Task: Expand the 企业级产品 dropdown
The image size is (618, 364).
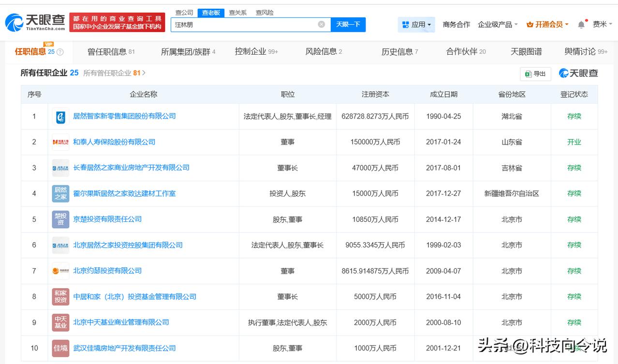Action: (x=498, y=24)
